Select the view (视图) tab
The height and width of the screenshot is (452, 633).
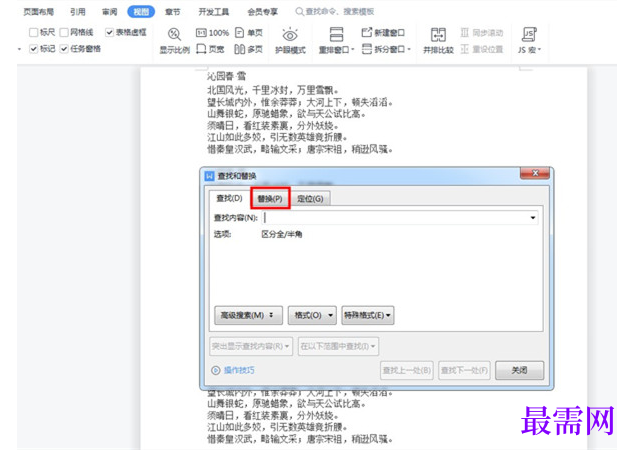141,12
